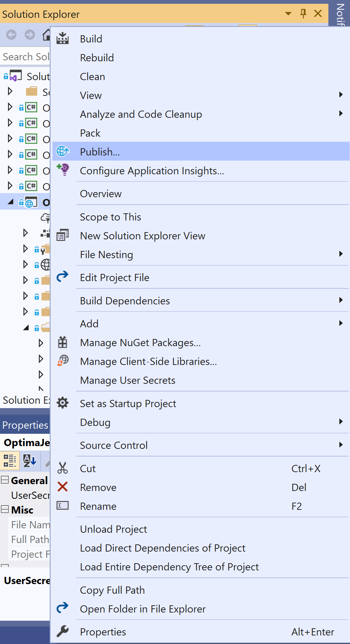Select Rebuild from the context menu

pyautogui.click(x=201, y=58)
